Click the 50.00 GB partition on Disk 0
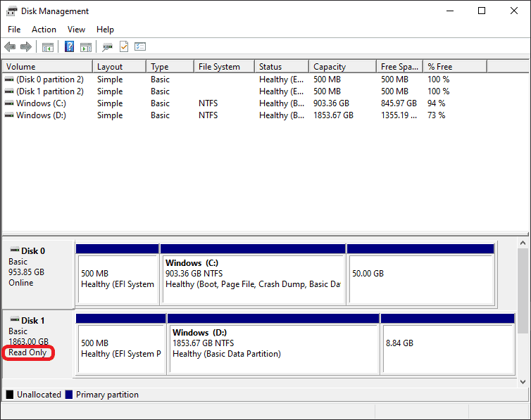The image size is (531, 420). [x=420, y=279]
